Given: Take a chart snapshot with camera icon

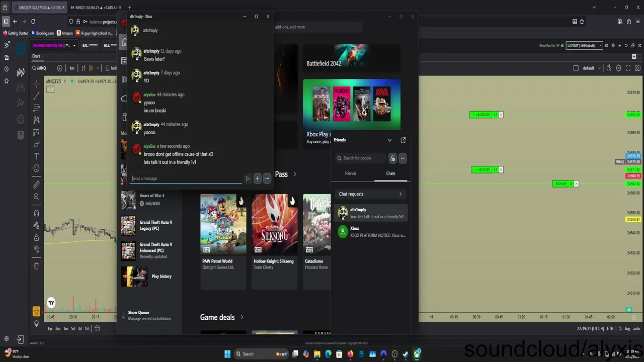Looking at the screenshot, I should click(638, 68).
